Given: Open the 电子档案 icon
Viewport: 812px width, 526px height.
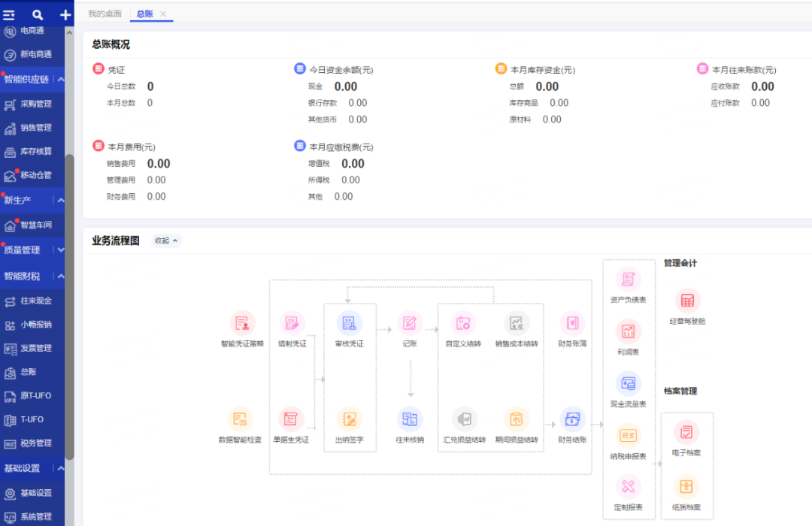Looking at the screenshot, I should pyautogui.click(x=686, y=434).
